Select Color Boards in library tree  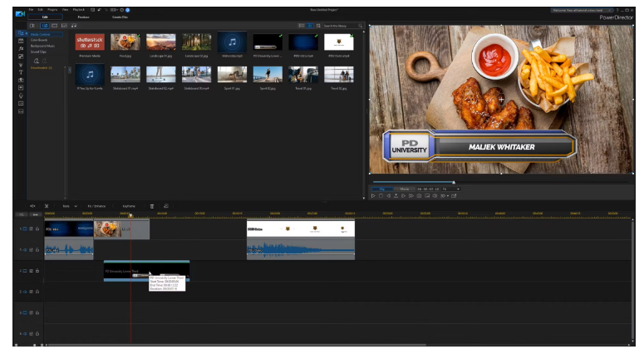pos(39,40)
